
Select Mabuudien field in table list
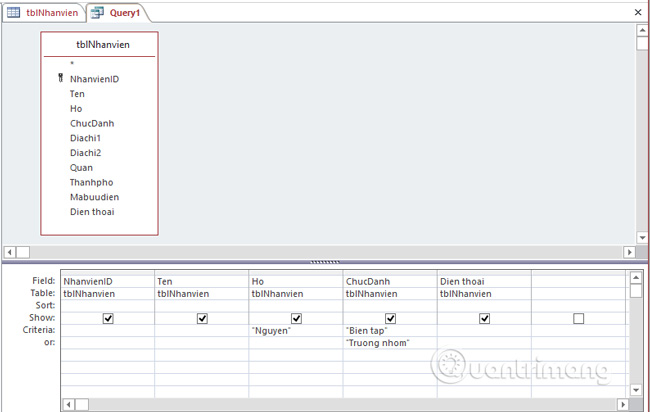tap(94, 197)
